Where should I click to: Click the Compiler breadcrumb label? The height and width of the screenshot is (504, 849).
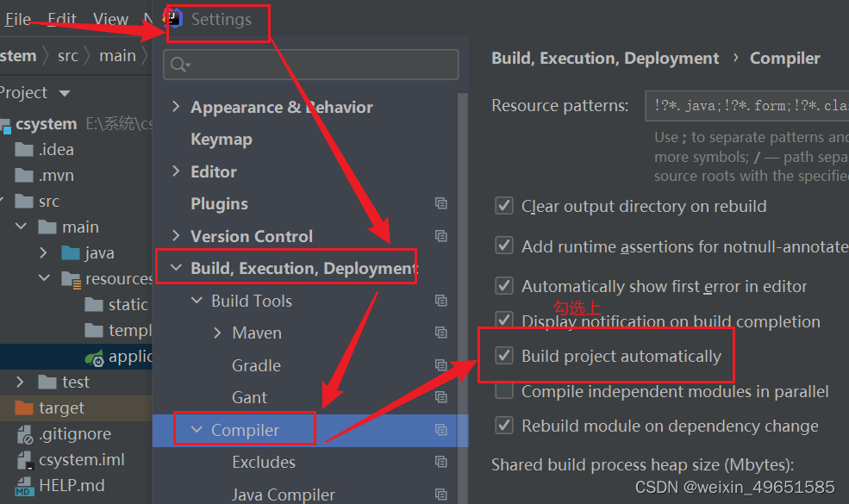pos(784,58)
